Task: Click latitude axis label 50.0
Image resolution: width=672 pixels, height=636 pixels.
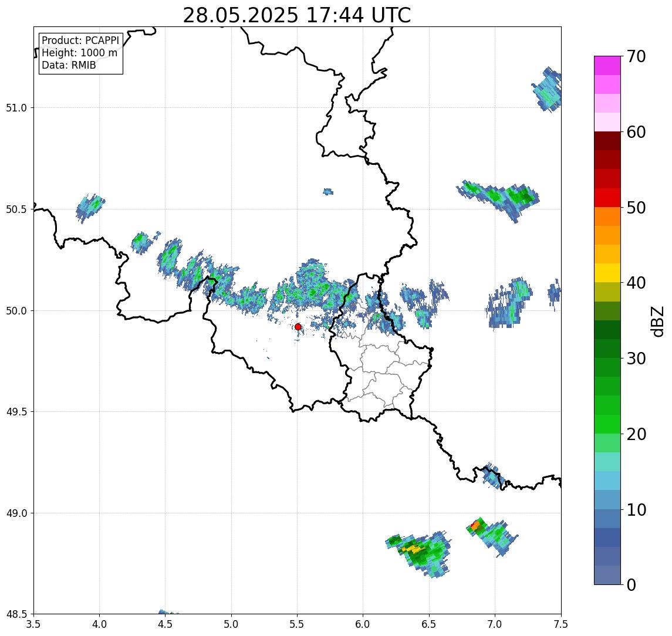Action: click(16, 311)
